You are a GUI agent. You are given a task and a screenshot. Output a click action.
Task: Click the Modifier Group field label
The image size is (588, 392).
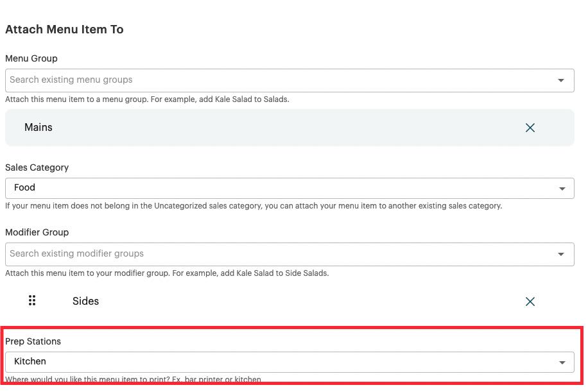pos(37,232)
